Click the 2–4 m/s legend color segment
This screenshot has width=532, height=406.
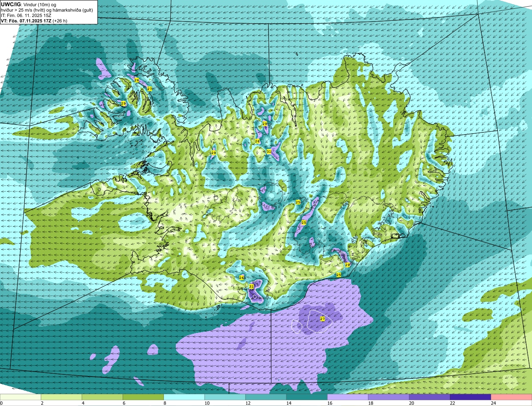pos(62,397)
